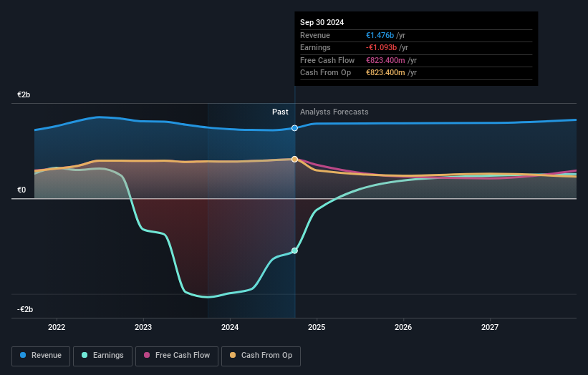The width and height of the screenshot is (588, 375).
Task: Toggle the Earnings legend series
Action: (102, 356)
